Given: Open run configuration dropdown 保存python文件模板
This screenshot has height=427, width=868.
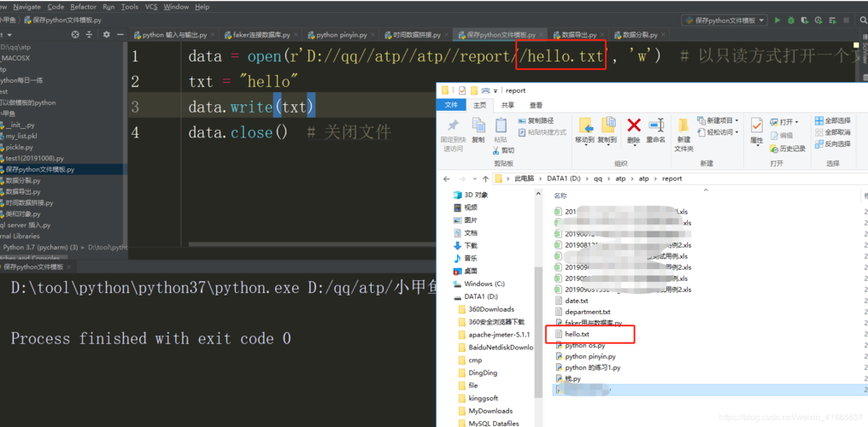Looking at the screenshot, I should tap(724, 20).
